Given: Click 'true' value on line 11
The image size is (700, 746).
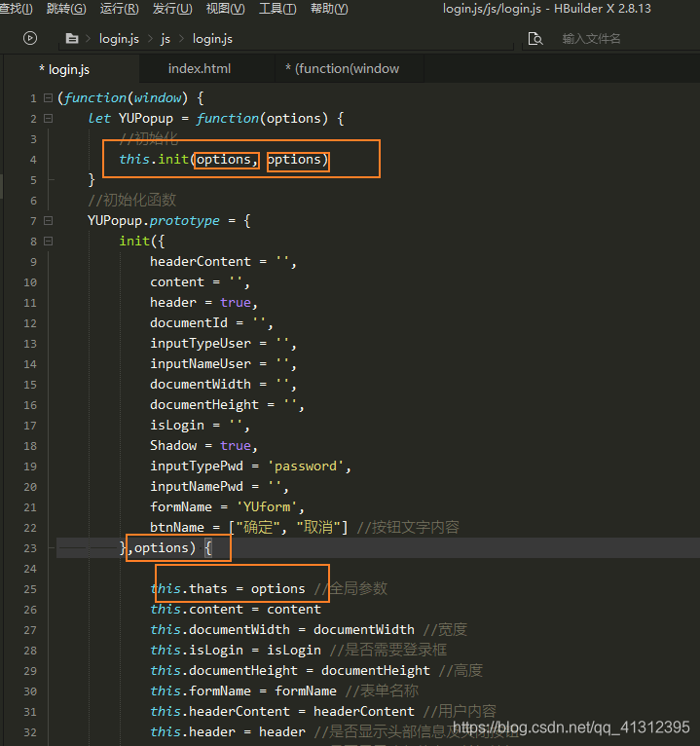Looking at the screenshot, I should point(236,303).
